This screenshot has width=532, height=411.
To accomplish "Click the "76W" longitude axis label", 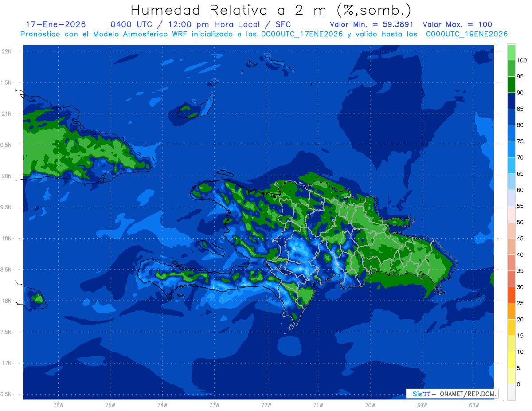I will [x=58, y=405].
